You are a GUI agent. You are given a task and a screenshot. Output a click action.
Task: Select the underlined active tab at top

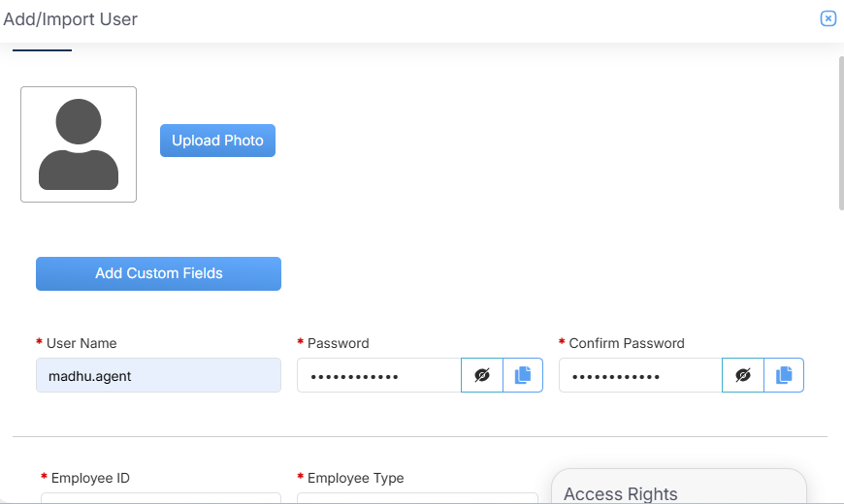coord(42,47)
